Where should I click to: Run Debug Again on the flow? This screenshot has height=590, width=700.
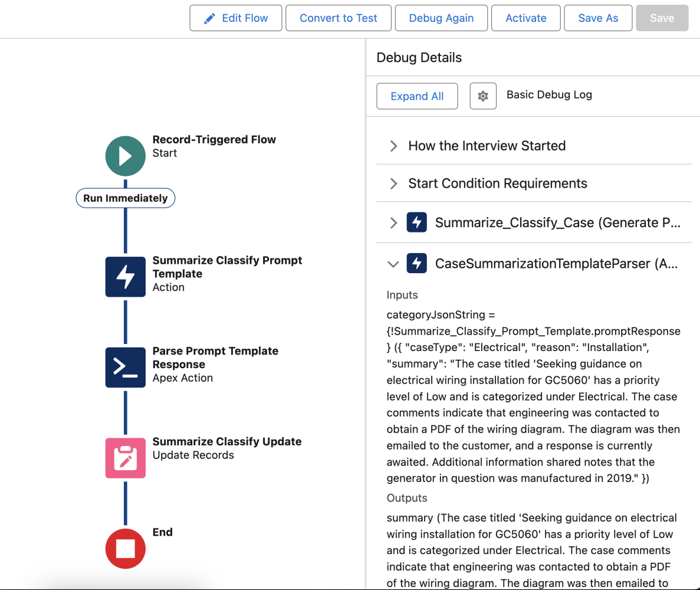pos(441,18)
